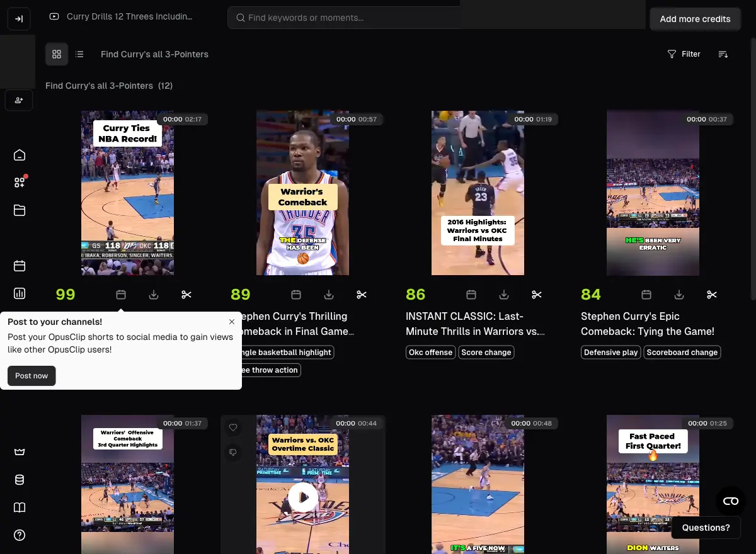Select the basketball highlight tag
The image size is (756, 554).
click(x=288, y=353)
